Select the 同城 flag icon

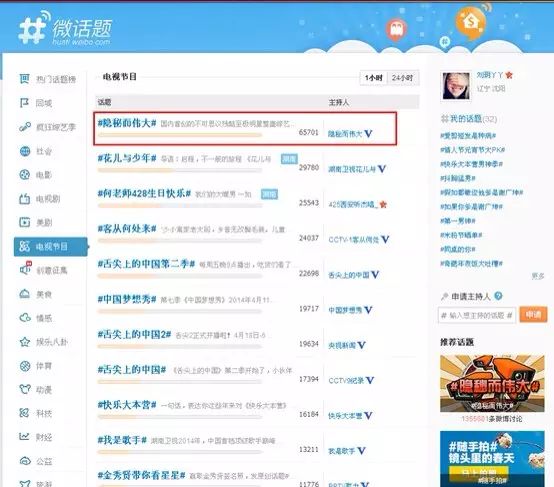(24, 103)
